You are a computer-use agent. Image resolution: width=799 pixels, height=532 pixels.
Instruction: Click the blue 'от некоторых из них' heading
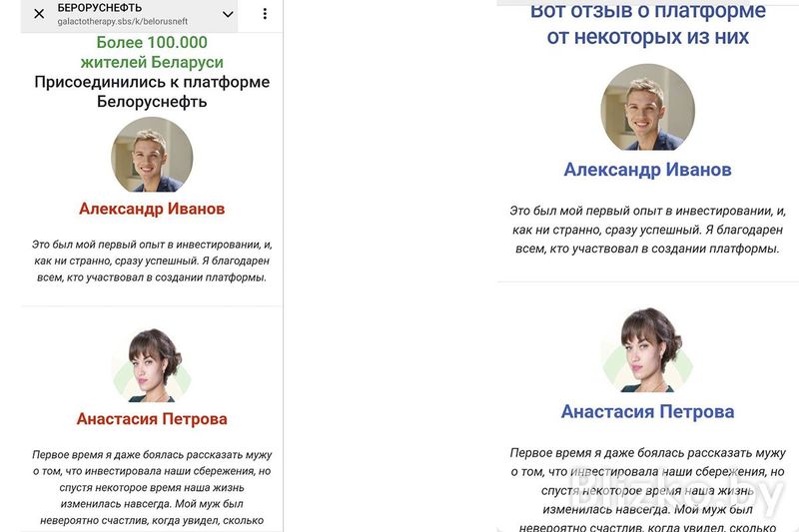(647, 37)
